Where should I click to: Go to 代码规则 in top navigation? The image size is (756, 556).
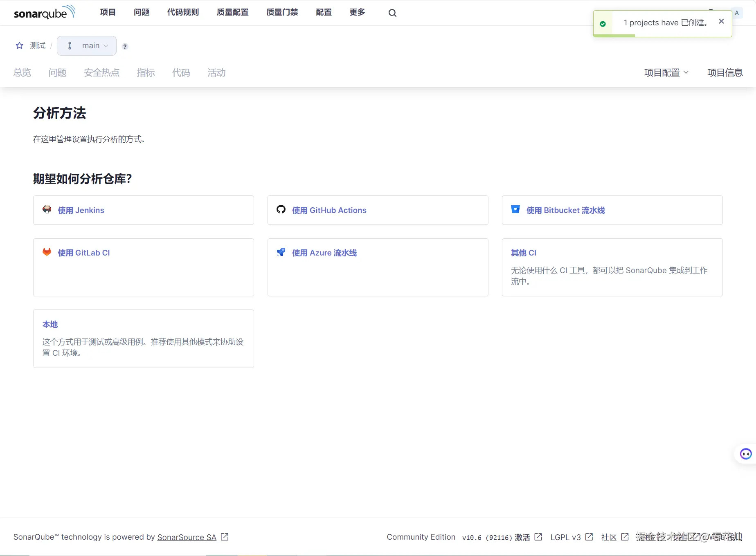183,12
